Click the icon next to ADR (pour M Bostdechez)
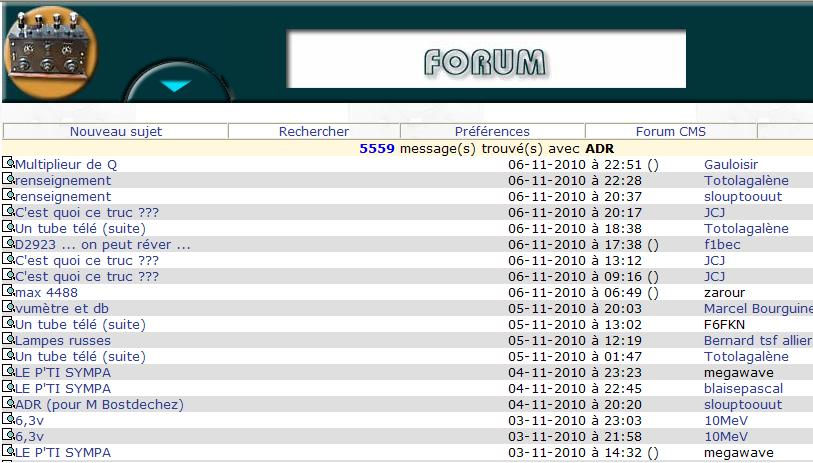 tap(9, 403)
